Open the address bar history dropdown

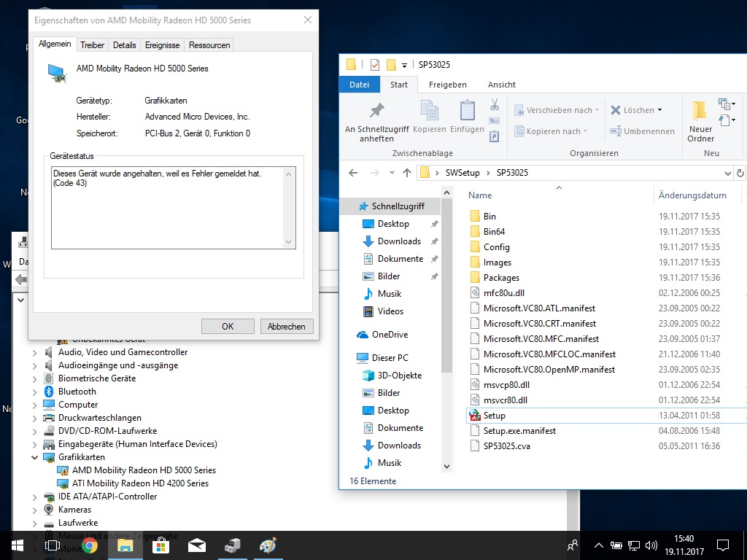pos(727,174)
